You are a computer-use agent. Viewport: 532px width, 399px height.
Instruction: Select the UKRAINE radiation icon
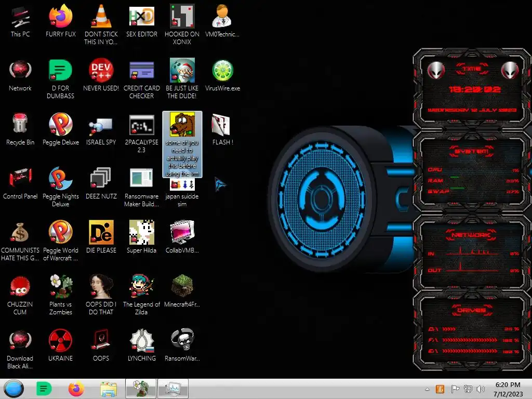[x=60, y=340]
